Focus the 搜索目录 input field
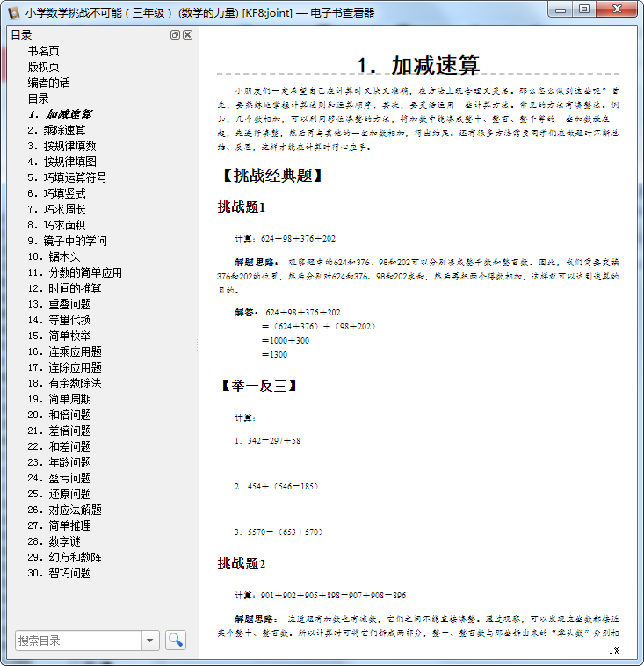Viewport: 644px width, 666px height. tap(78, 641)
